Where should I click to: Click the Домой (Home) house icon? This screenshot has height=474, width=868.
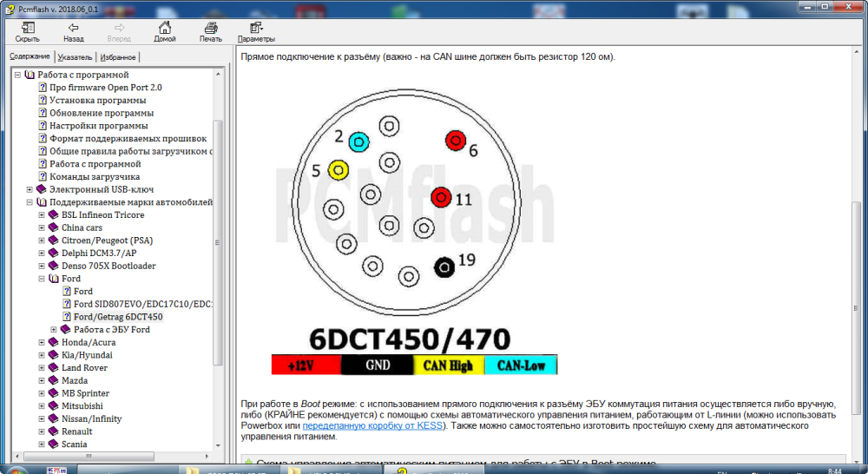pos(164,28)
